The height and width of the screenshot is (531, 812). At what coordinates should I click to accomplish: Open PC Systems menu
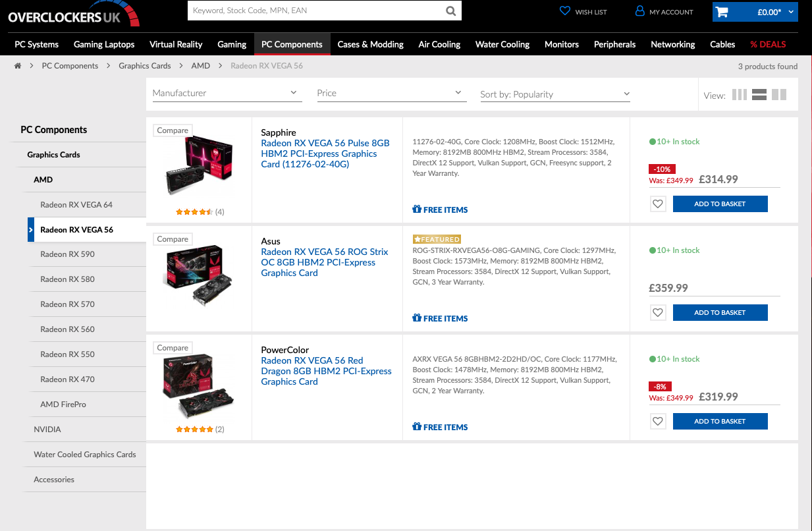click(x=37, y=44)
